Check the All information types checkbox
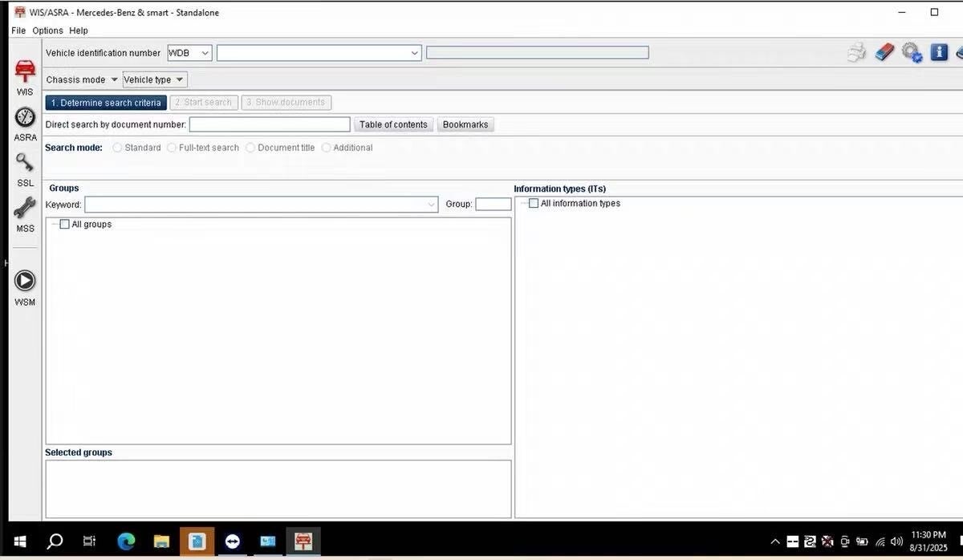This screenshot has width=963, height=560. pyautogui.click(x=534, y=204)
